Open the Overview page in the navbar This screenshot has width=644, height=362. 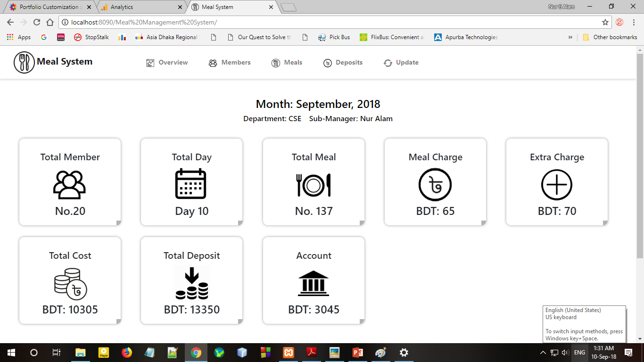(167, 63)
